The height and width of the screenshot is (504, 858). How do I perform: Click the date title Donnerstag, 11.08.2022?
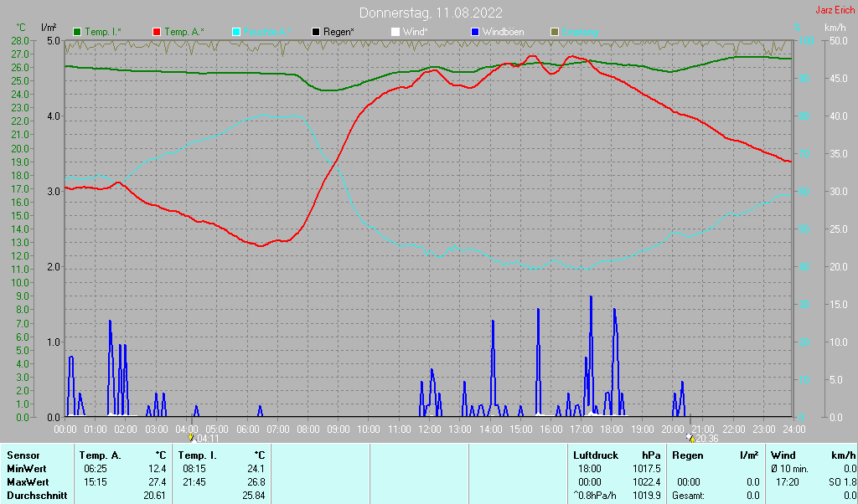coord(431,13)
